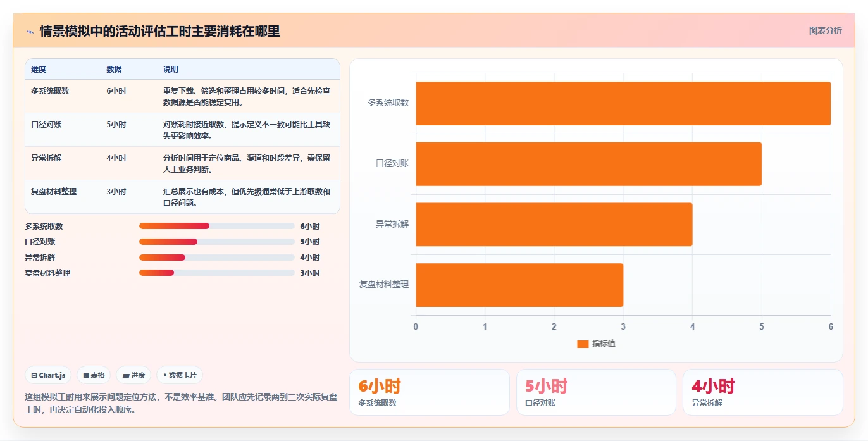The width and height of the screenshot is (868, 441).
Task: Click the Chart.js chip icon
Action: [34, 375]
